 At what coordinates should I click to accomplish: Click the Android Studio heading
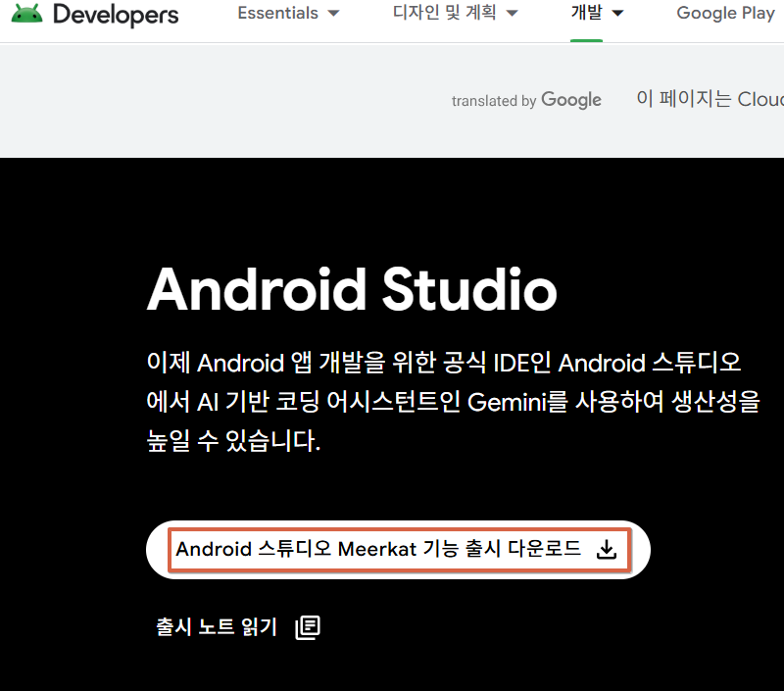352,289
